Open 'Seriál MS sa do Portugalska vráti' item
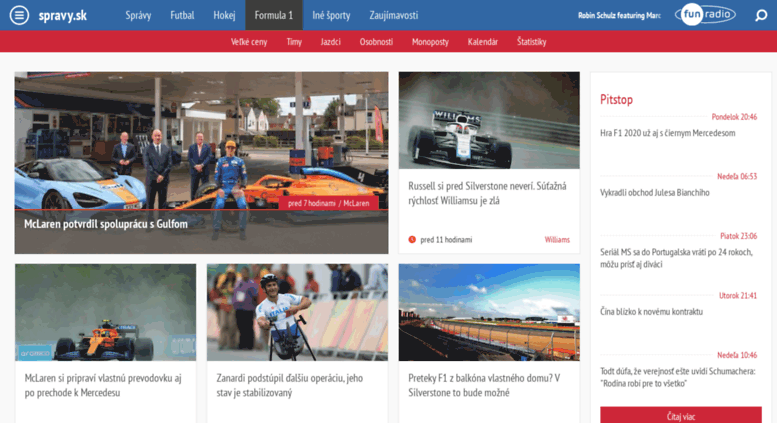Screen dimensions: 777x423 pyautogui.click(x=676, y=258)
